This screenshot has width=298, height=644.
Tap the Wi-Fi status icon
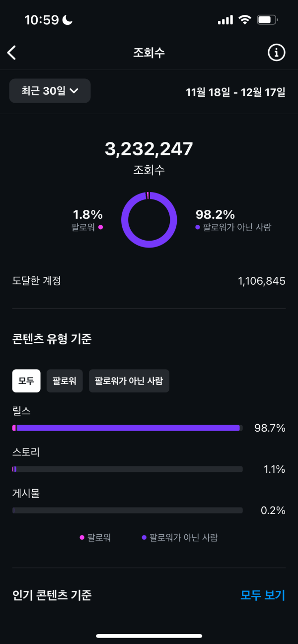244,20
